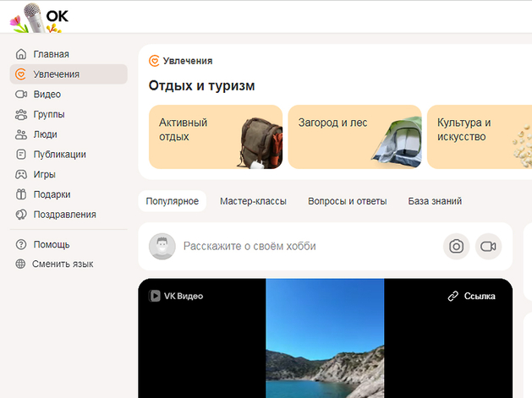Switch to the Мастер-классы tab
The width and height of the screenshot is (532, 398).
(253, 201)
